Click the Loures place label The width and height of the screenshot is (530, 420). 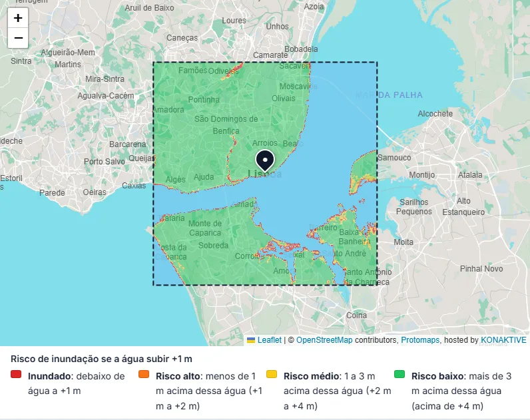pyautogui.click(x=234, y=21)
